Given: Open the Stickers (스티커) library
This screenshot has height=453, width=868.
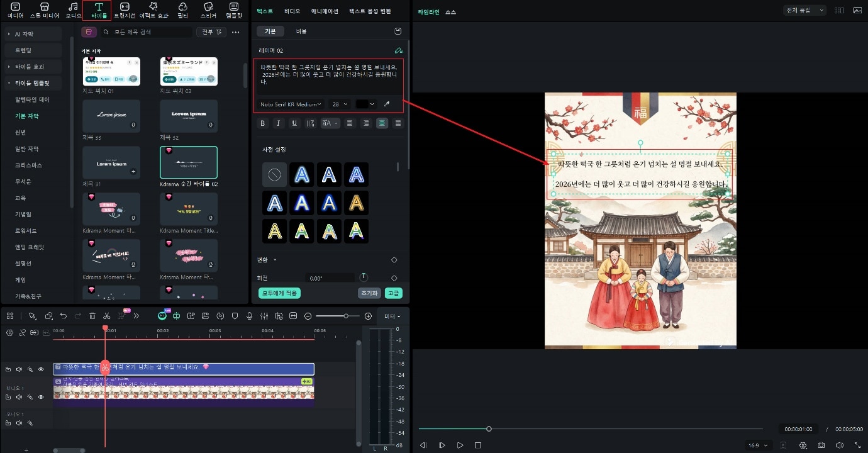Looking at the screenshot, I should point(208,10).
